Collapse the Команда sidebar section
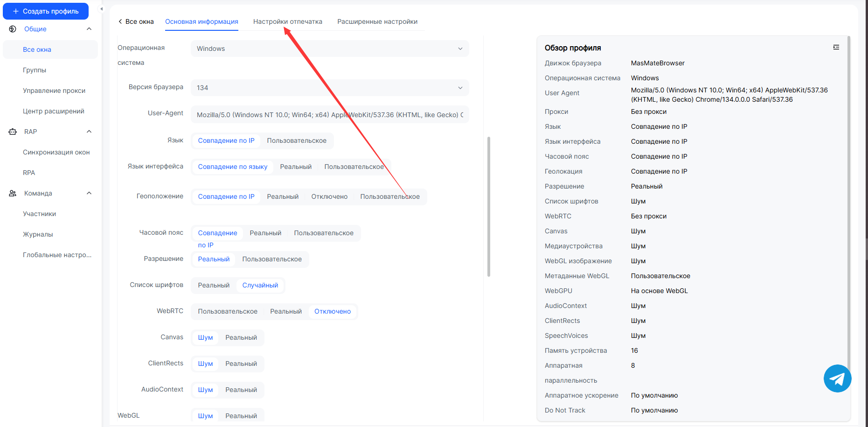Screen dimensions: 868x427 click(89, 193)
